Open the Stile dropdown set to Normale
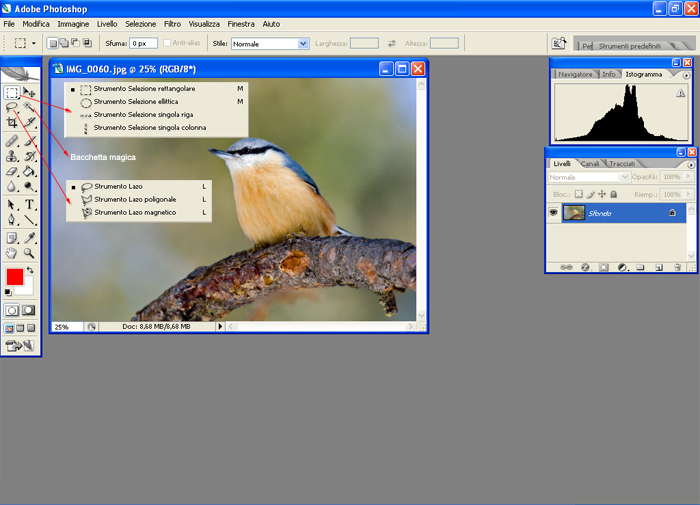The image size is (700, 505). pyautogui.click(x=303, y=44)
